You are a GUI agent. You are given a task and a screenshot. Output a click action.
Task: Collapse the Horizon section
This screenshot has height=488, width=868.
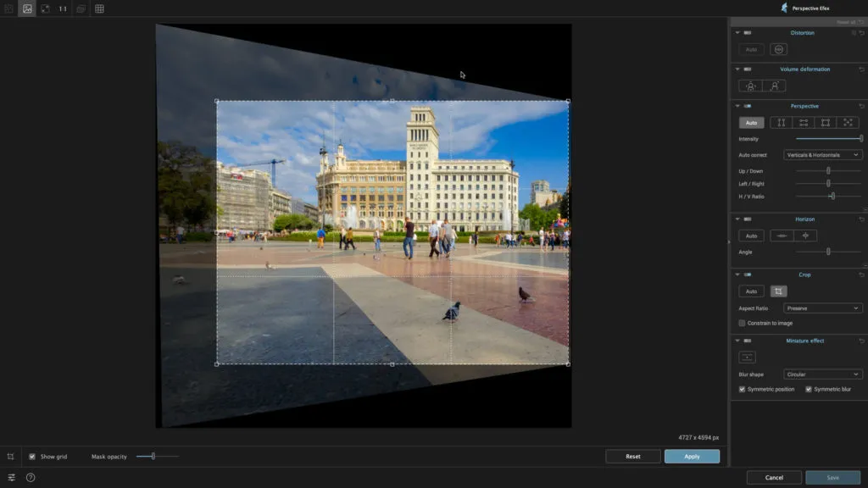(x=737, y=219)
